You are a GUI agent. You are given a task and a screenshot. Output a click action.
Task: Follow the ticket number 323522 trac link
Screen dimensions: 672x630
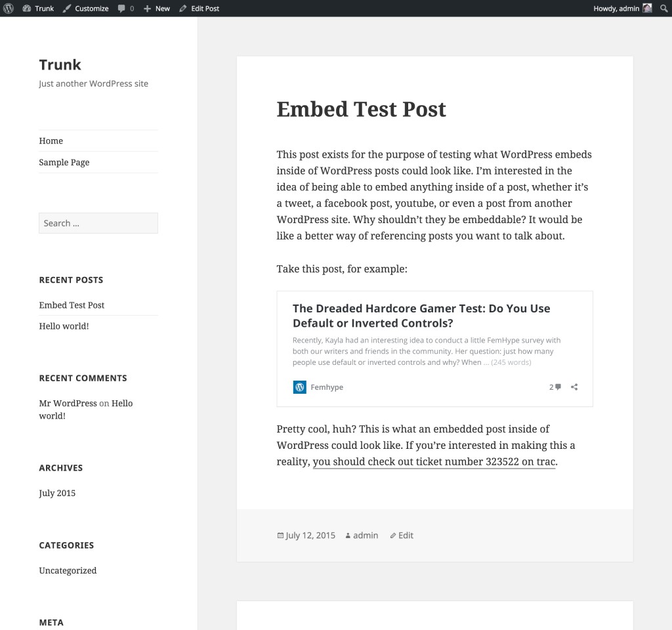[x=434, y=461]
